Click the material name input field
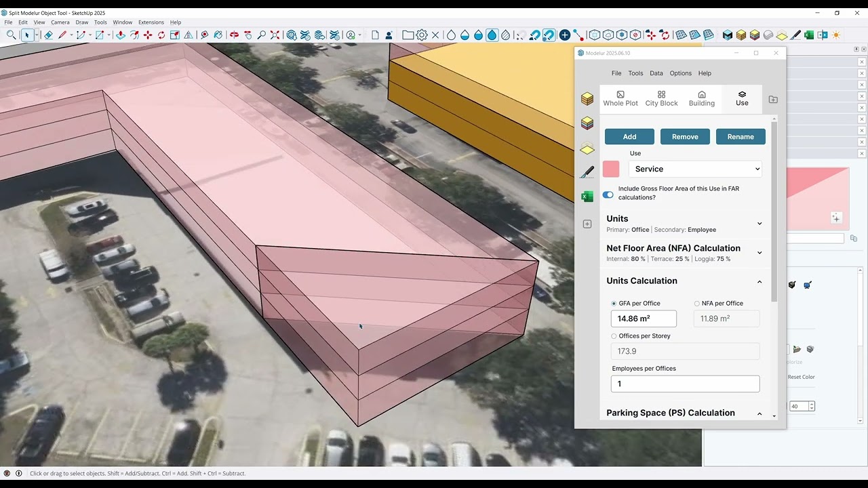 pos(815,239)
